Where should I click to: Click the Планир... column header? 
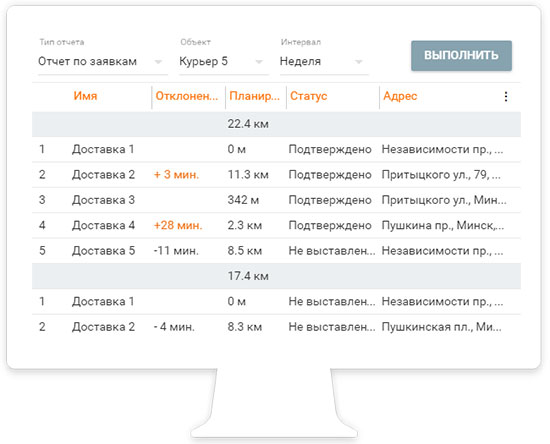255,96
